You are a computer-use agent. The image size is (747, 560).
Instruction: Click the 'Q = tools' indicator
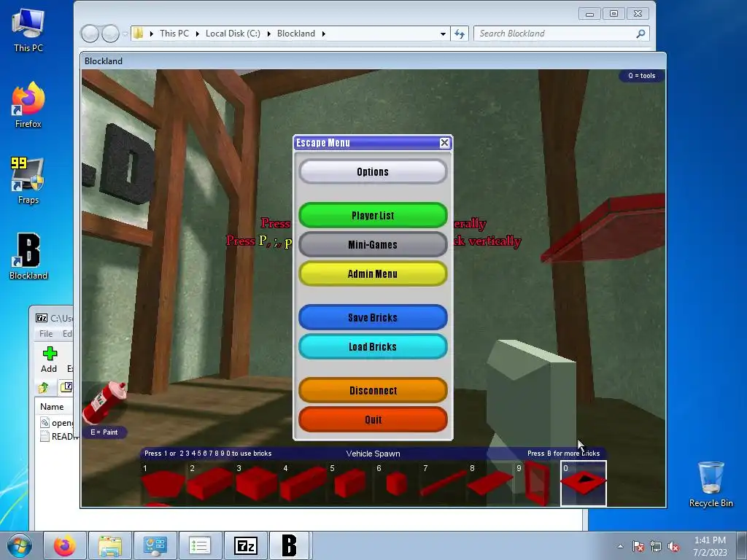(641, 76)
